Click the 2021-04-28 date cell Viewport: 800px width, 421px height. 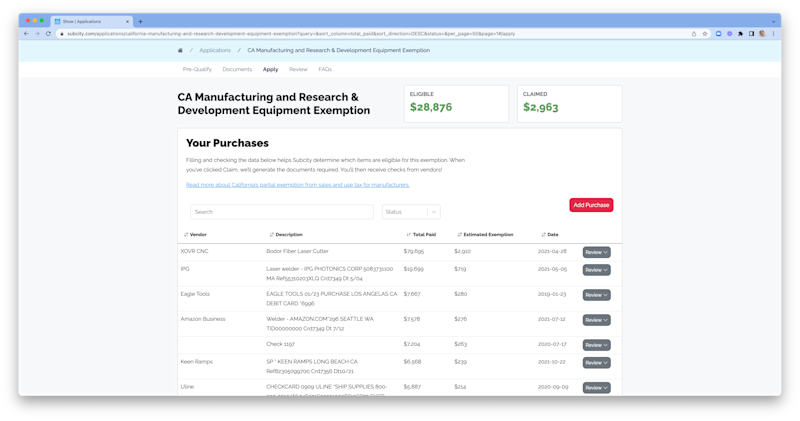[x=552, y=251]
